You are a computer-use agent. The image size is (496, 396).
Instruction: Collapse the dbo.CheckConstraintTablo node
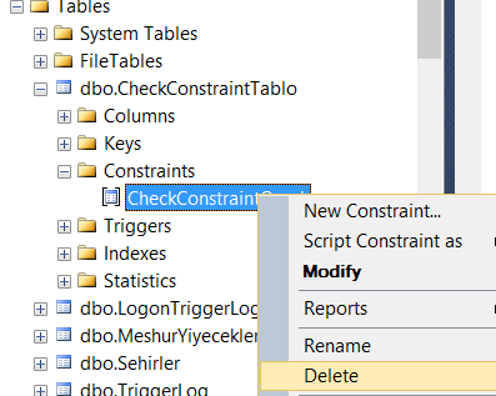(40, 89)
